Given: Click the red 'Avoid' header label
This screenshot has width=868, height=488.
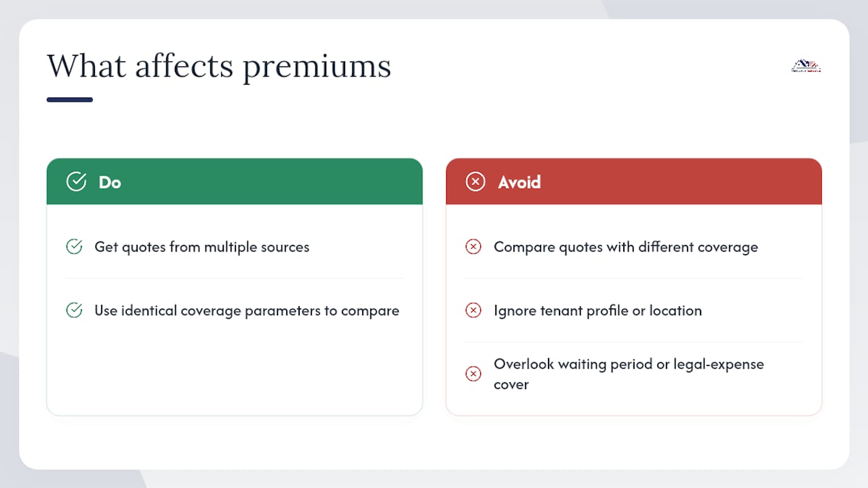Looking at the screenshot, I should (519, 182).
